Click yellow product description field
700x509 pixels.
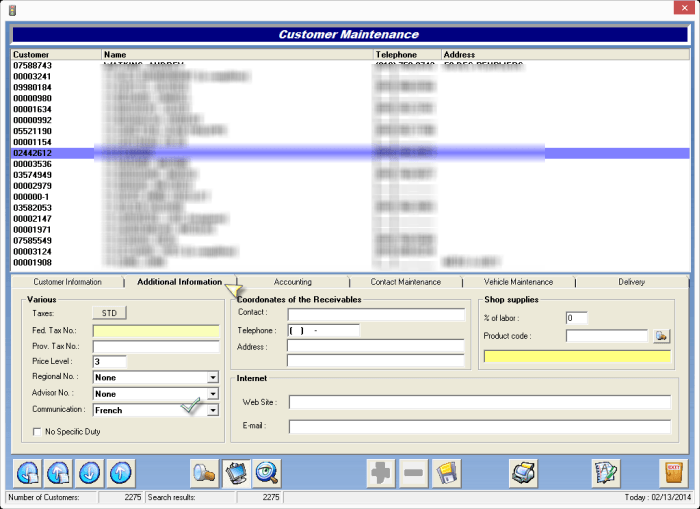[577, 356]
